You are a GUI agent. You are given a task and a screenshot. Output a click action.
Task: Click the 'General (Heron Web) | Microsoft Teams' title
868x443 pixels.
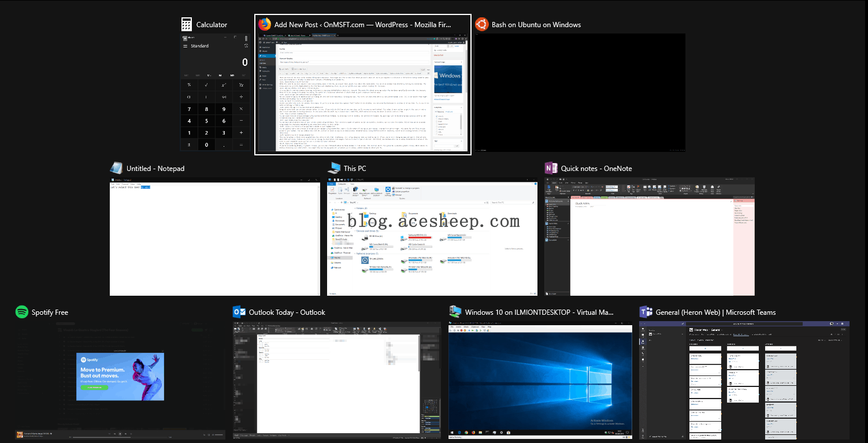pyautogui.click(x=715, y=312)
